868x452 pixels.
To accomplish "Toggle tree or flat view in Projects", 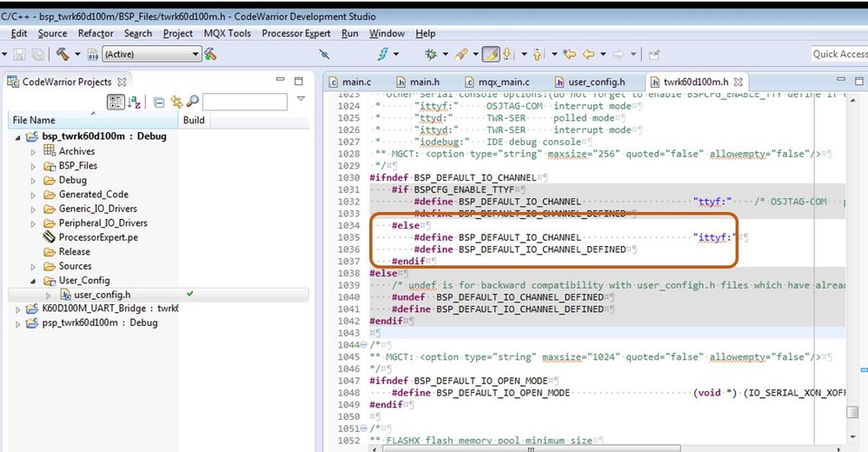I will 116,102.
